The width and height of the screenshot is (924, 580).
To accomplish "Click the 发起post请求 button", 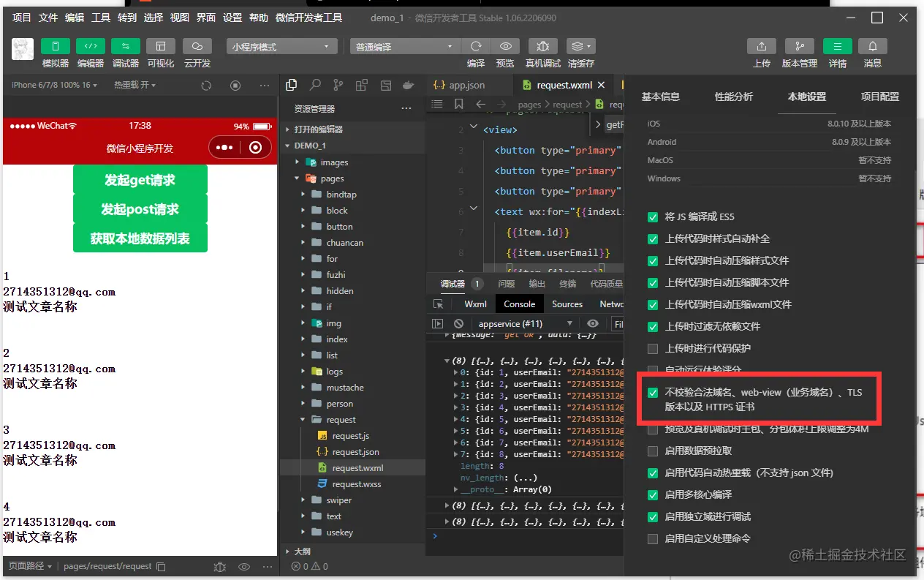I will pos(140,209).
